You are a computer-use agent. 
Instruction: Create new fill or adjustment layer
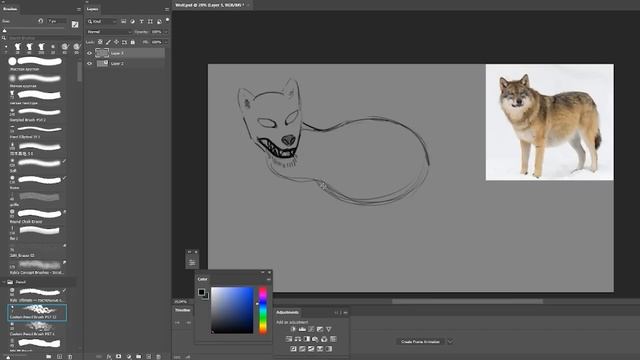(x=129, y=356)
